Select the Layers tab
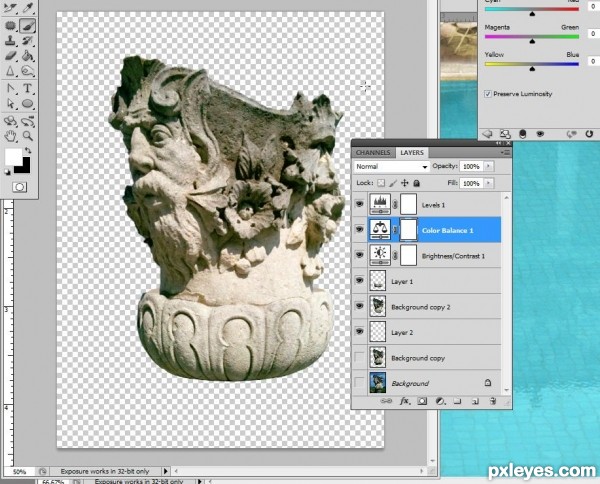Screen dimensions: 600x484 tap(412, 152)
